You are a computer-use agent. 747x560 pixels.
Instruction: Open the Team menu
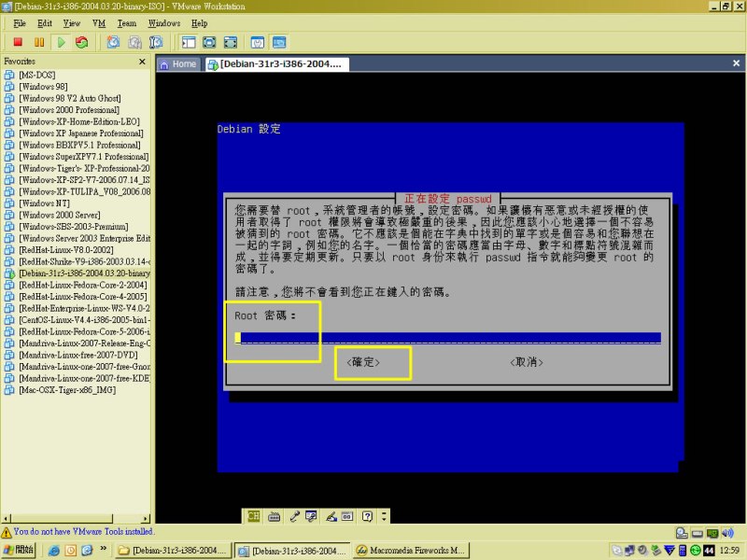[127, 23]
